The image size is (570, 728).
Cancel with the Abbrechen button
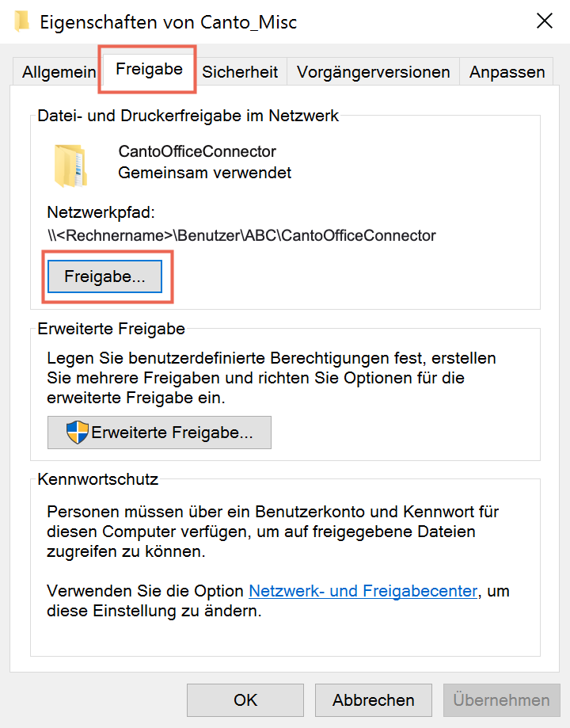tap(373, 699)
